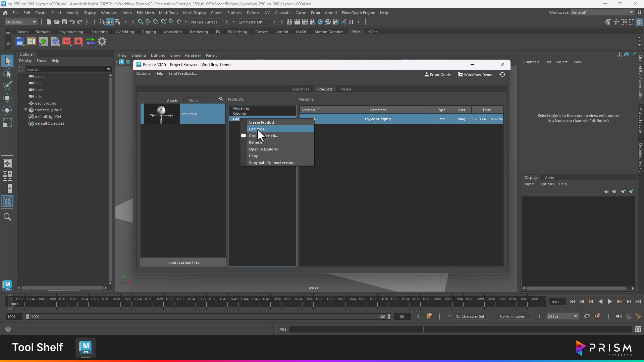Click the Prism save version shelf icon

[x=20, y=42]
